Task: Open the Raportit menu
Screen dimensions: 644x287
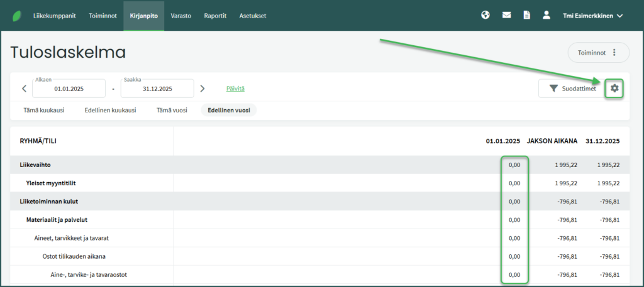Action: 215,16
